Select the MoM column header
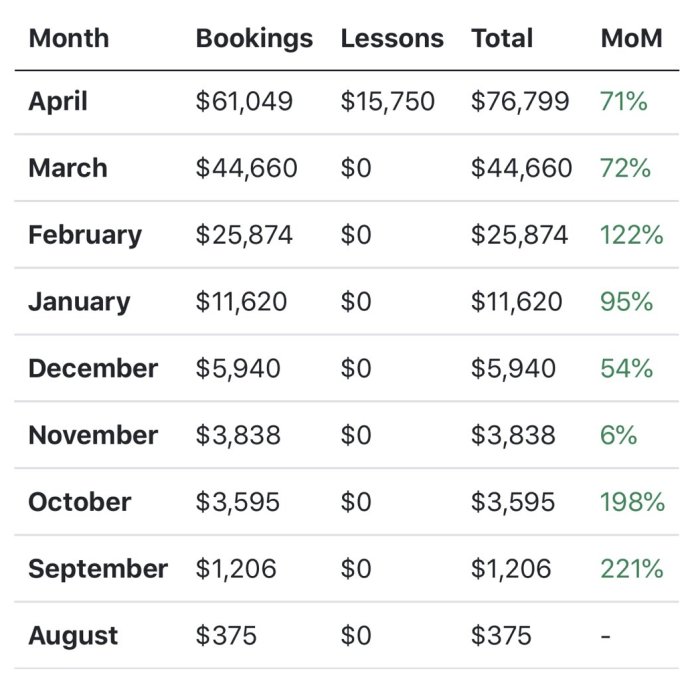The width and height of the screenshot is (680, 679). (631, 39)
